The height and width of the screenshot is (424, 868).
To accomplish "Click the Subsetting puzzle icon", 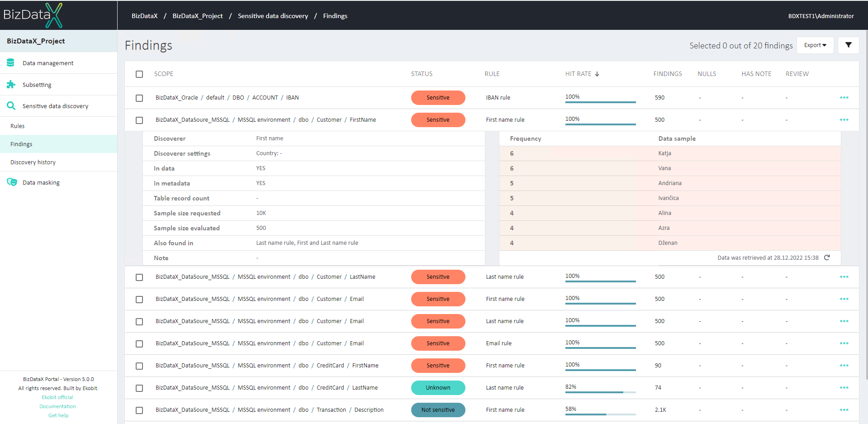I will coord(11,85).
